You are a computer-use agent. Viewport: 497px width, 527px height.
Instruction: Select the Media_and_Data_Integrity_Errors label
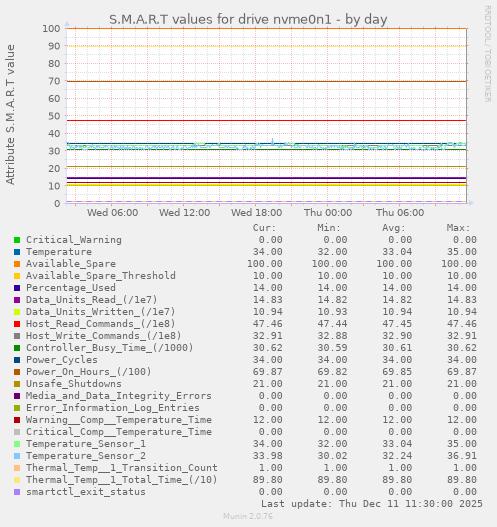pyautogui.click(x=119, y=396)
